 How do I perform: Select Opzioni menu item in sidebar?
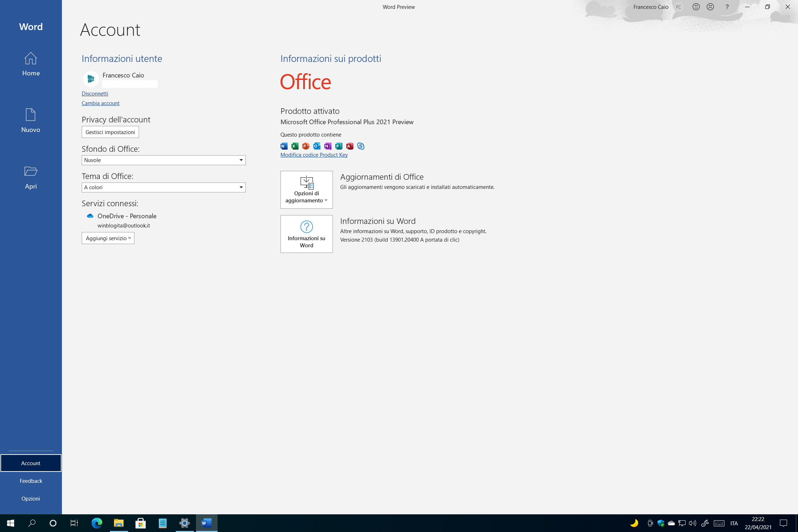tap(31, 498)
